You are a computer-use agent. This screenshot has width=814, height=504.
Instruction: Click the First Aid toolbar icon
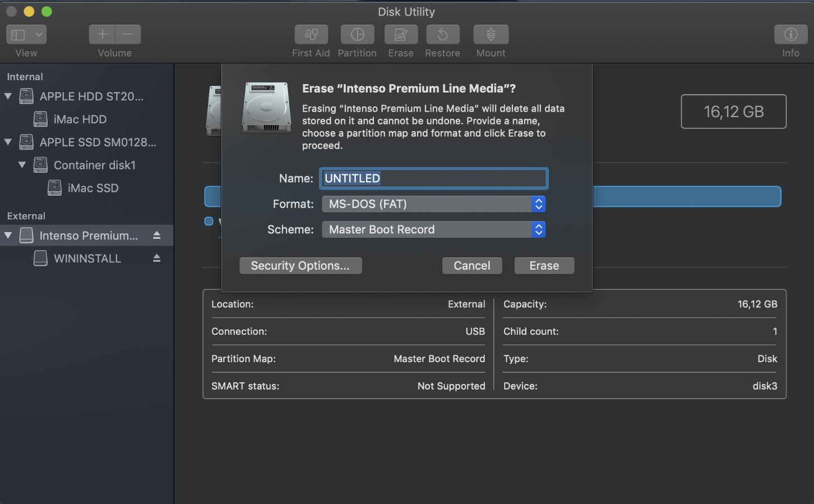click(x=311, y=35)
